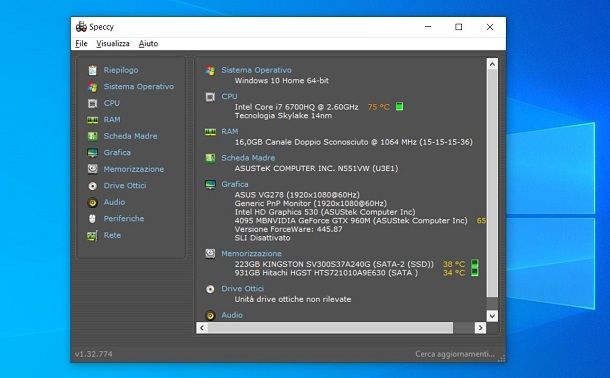This screenshot has width=610, height=378.
Task: Click the Kingston SSD temperature indicator icon
Action: pos(475,264)
